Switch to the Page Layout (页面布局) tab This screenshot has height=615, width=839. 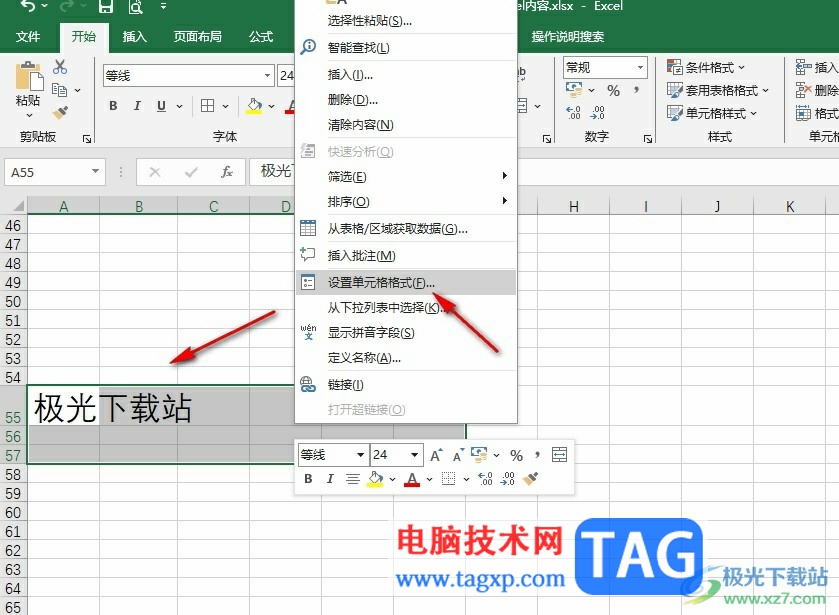pyautogui.click(x=197, y=36)
